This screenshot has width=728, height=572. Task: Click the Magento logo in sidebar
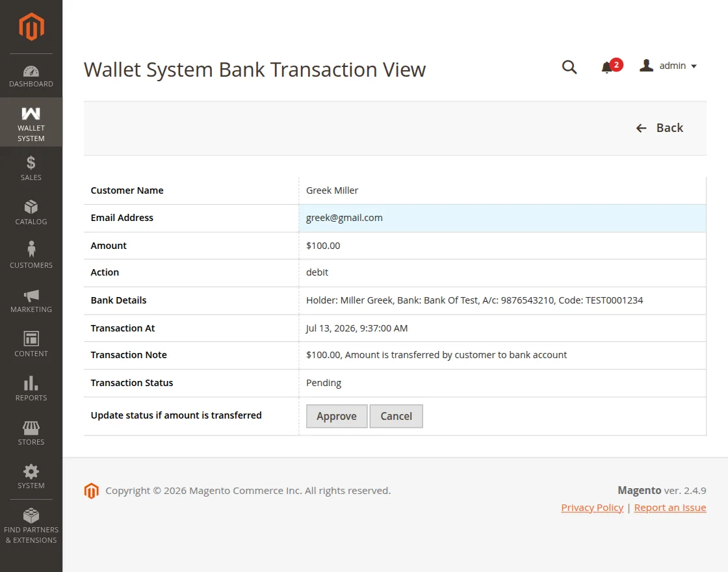(31, 27)
